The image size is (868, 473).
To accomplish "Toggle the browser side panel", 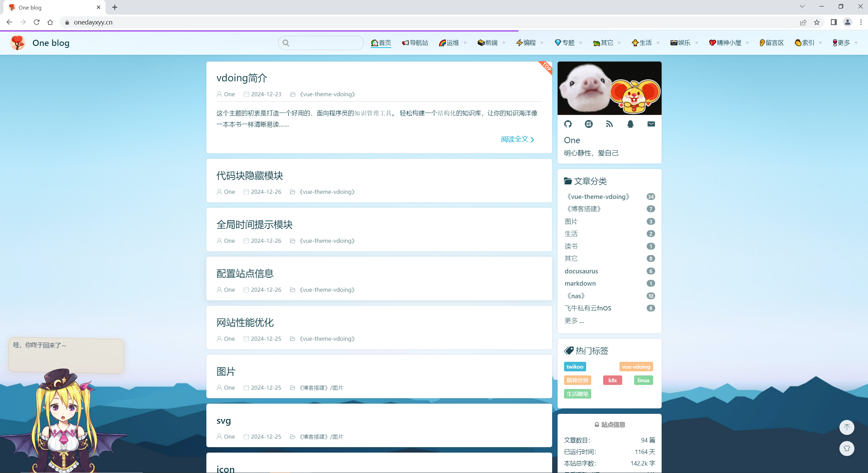I will (x=834, y=22).
